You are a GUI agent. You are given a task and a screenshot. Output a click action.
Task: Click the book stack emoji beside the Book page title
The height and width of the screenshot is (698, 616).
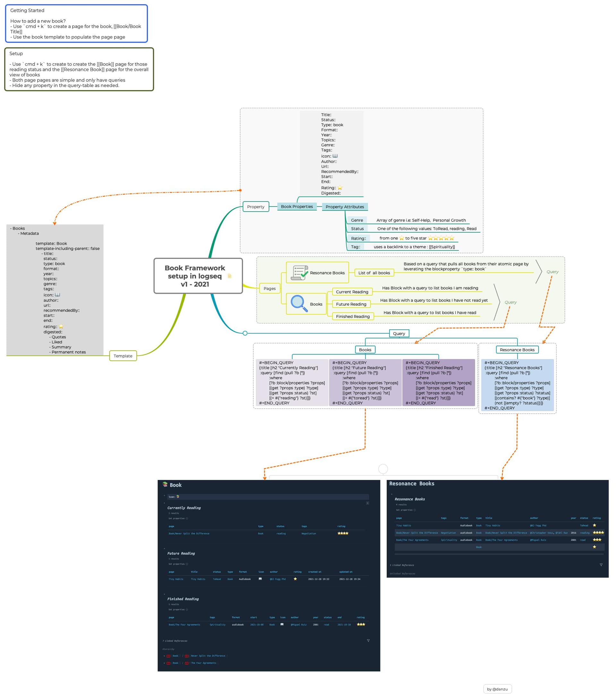pyautogui.click(x=165, y=484)
